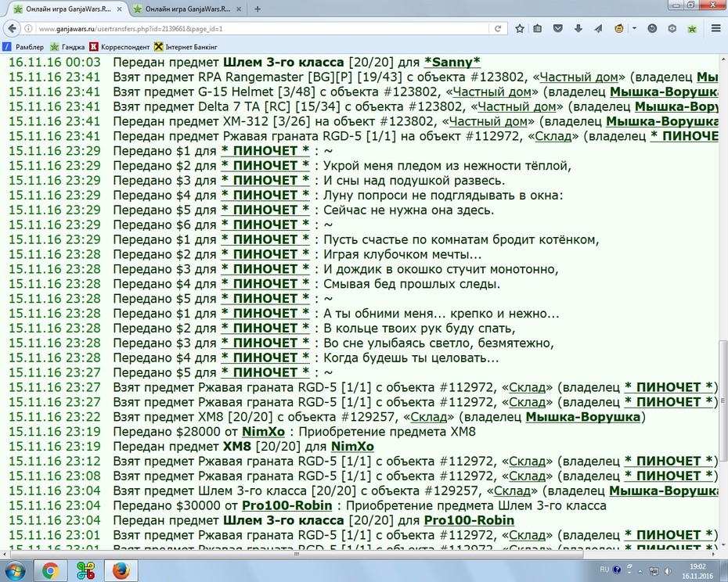728x582 pixels.
Task: Open ПИНОЧЕТ link beside 'Укрой меня пледом'
Action: (x=265, y=166)
